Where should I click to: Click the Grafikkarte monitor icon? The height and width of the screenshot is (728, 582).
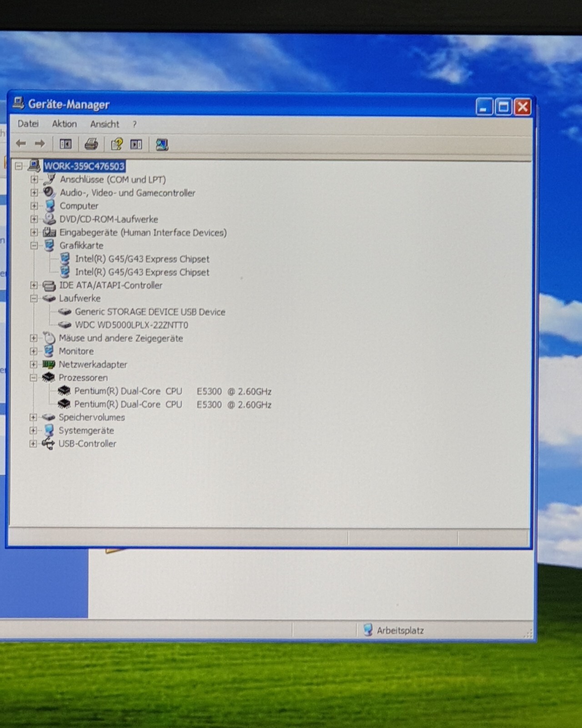[49, 246]
